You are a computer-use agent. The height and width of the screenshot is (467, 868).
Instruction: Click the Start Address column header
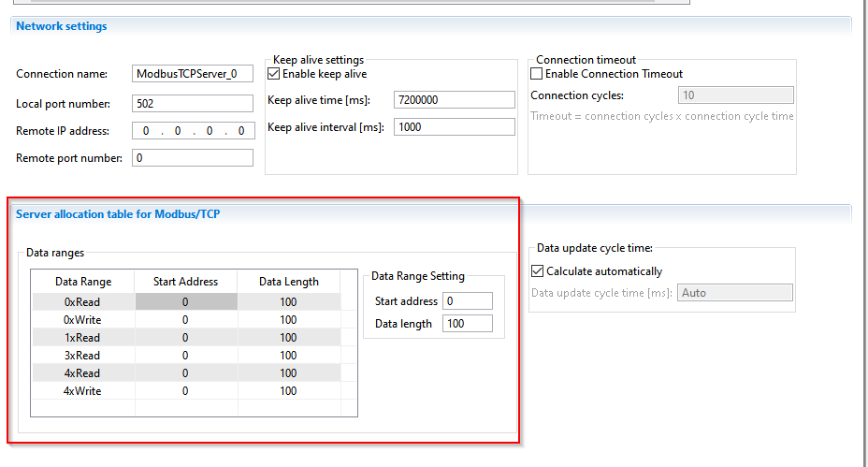click(186, 282)
